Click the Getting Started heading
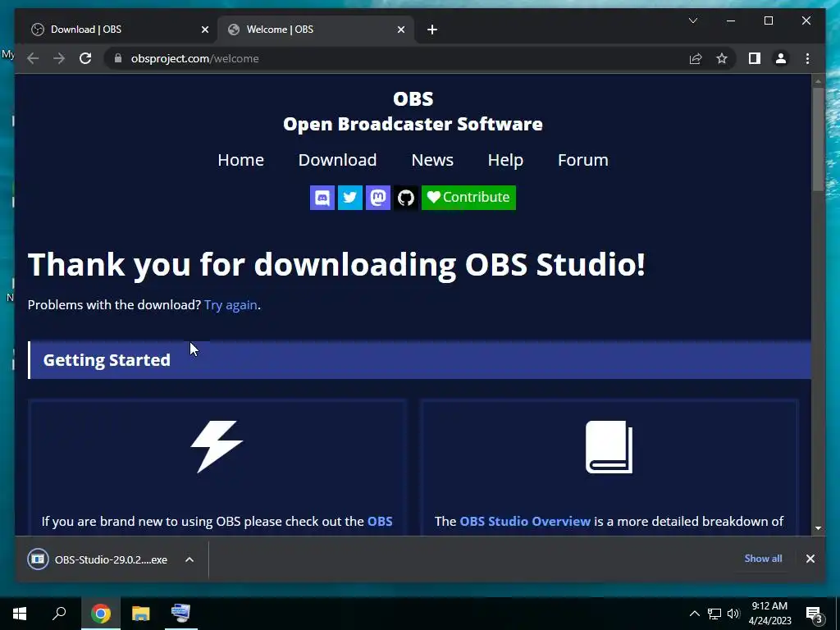 click(x=107, y=360)
